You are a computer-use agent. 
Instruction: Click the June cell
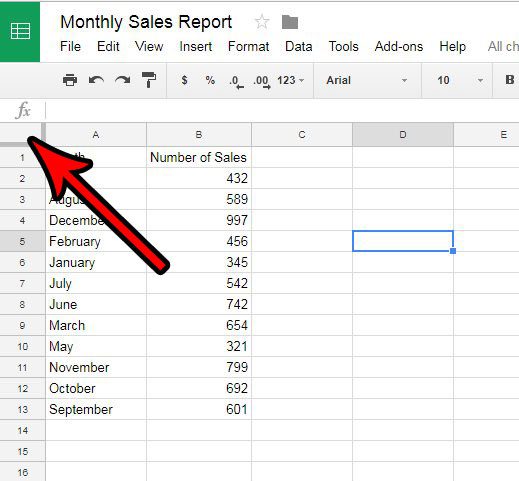click(96, 304)
